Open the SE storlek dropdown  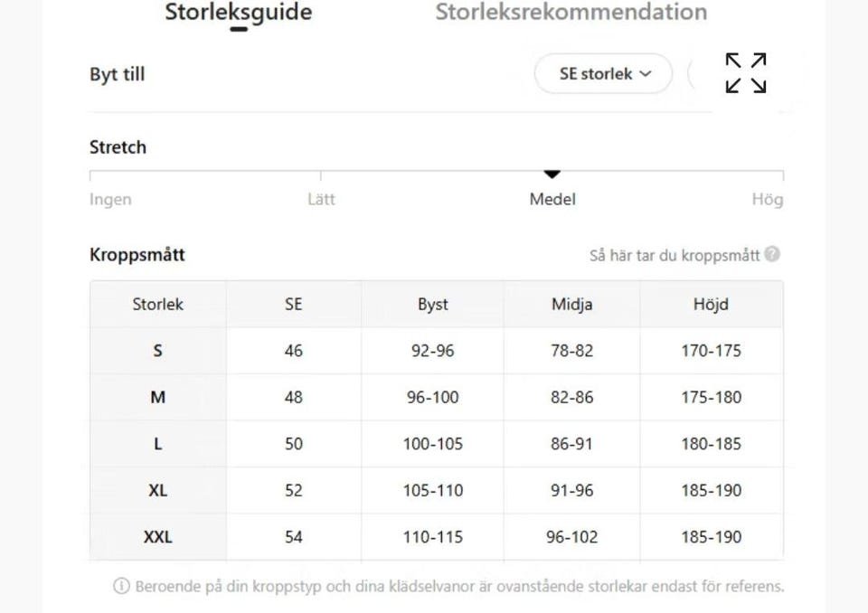coord(603,74)
